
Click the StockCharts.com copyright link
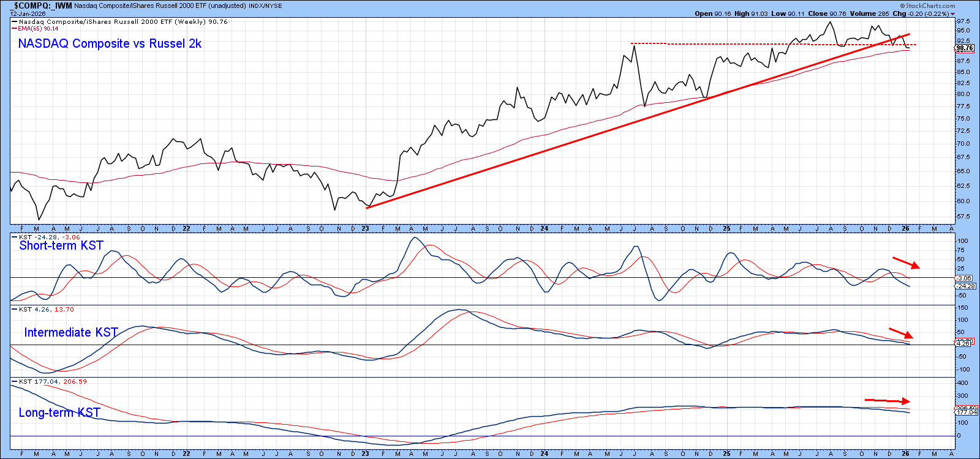coord(927,6)
